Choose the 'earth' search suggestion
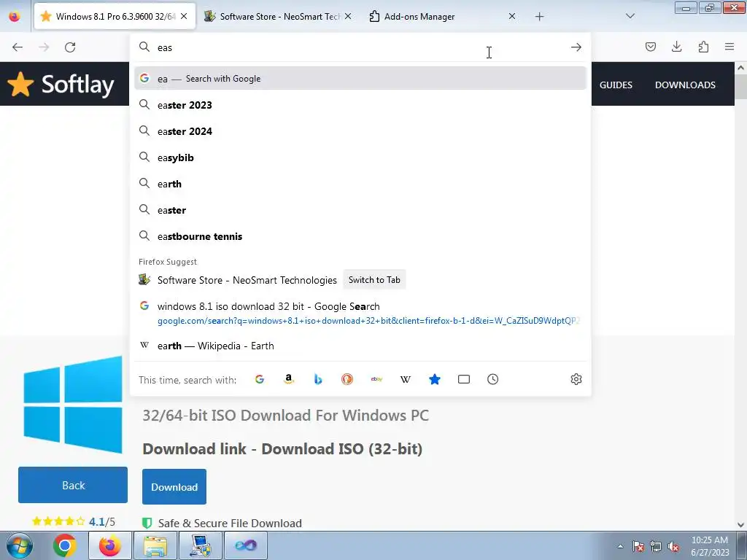Viewport: 747px width, 560px height. pos(360,184)
